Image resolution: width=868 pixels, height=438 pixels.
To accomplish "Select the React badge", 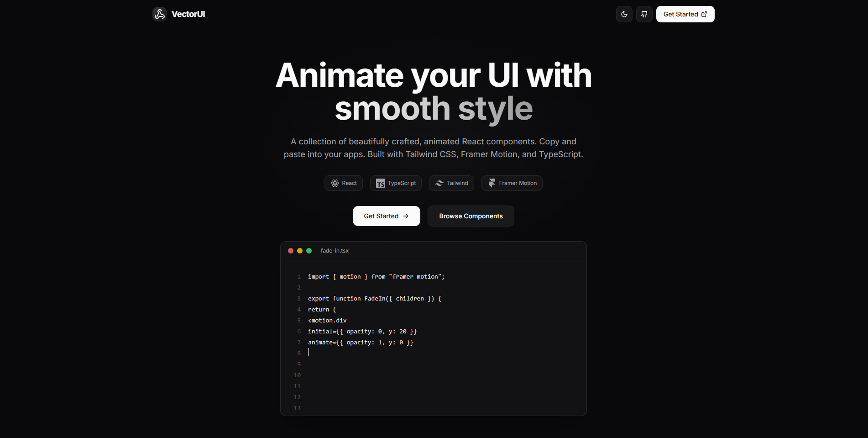I will pyautogui.click(x=344, y=183).
